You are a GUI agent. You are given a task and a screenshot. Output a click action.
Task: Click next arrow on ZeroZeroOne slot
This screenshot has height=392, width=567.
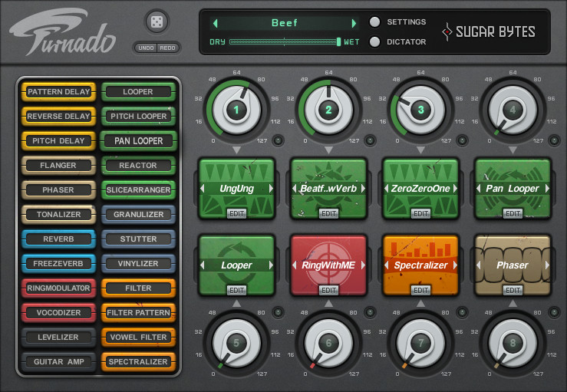pyautogui.click(x=455, y=189)
